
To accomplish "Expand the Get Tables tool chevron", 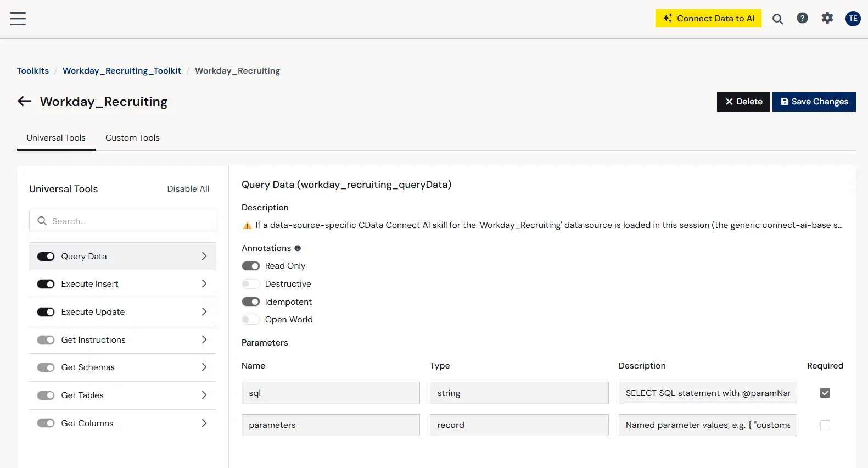I will click(204, 395).
